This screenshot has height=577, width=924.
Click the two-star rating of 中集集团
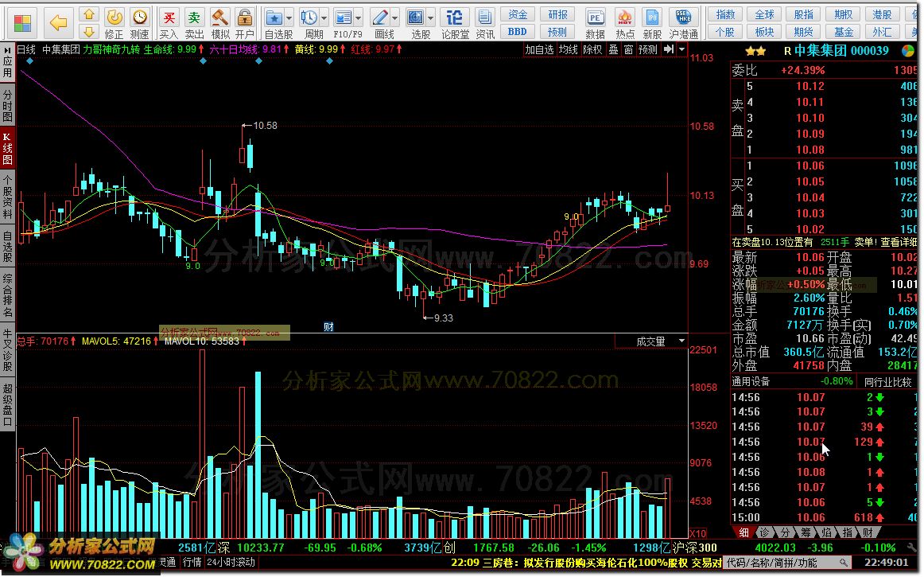click(x=755, y=51)
